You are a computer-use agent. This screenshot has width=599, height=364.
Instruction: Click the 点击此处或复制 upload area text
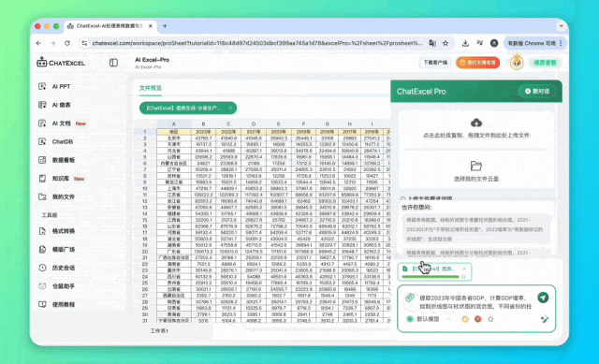(x=476, y=135)
